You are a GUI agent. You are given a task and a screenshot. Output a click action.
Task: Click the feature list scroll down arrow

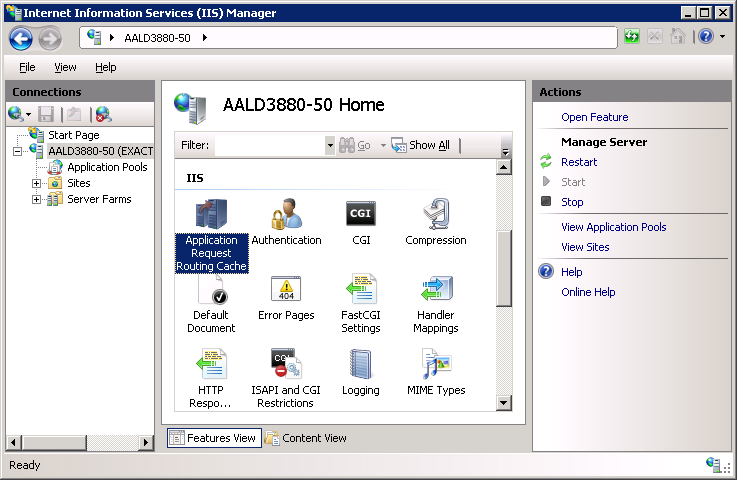(504, 402)
